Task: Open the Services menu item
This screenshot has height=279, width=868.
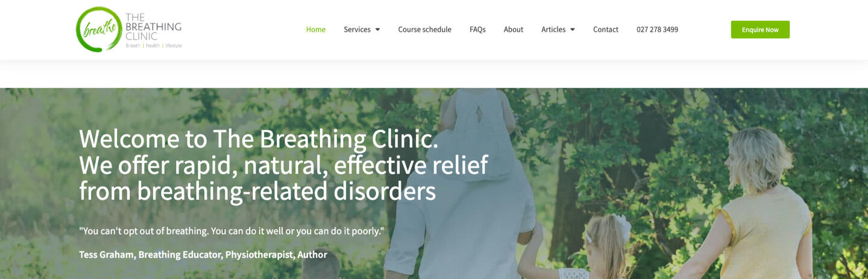Action: coord(357,30)
